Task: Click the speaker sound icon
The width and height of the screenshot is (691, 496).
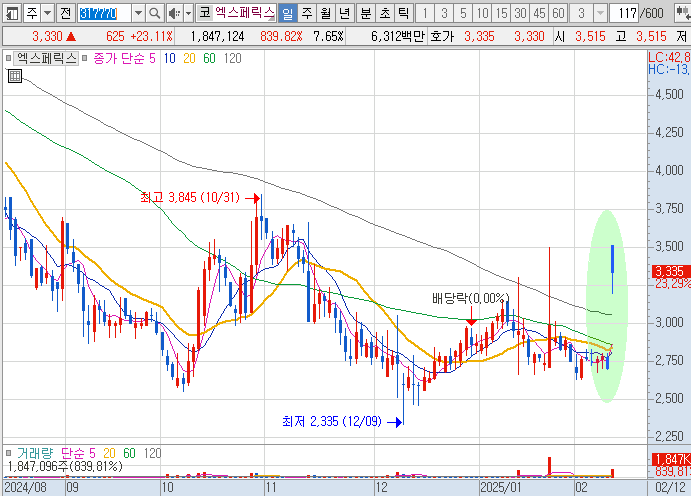Action: pos(175,13)
